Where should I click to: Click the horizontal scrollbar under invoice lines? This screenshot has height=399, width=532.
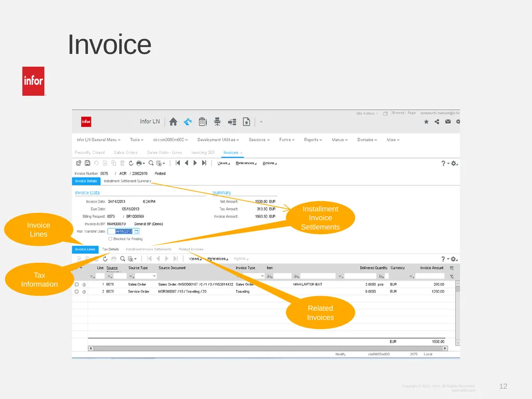(x=268, y=349)
